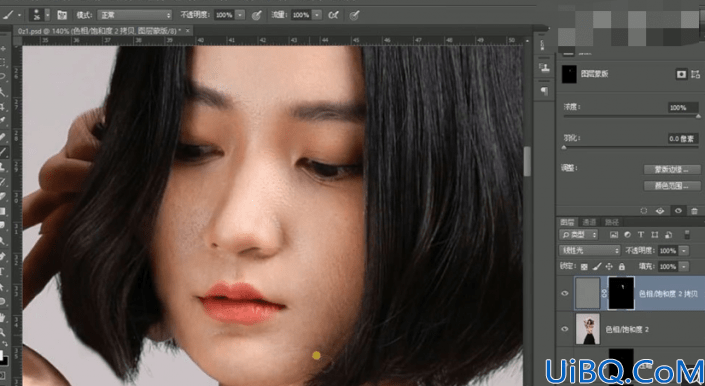Expand the layer 不透明度 slider arrow
The width and height of the screenshot is (705, 386).
point(684,250)
